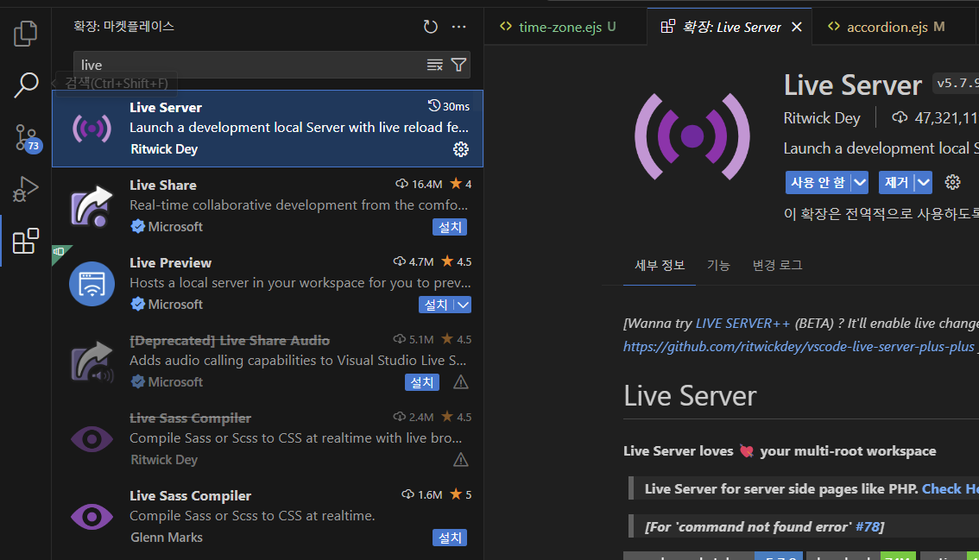Open the Search view icon

point(26,85)
